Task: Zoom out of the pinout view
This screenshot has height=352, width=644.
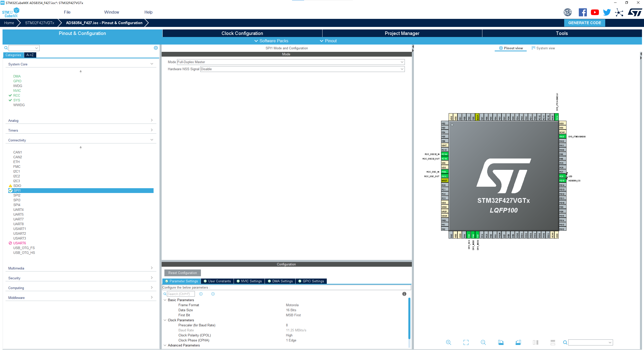Action: pyautogui.click(x=483, y=342)
